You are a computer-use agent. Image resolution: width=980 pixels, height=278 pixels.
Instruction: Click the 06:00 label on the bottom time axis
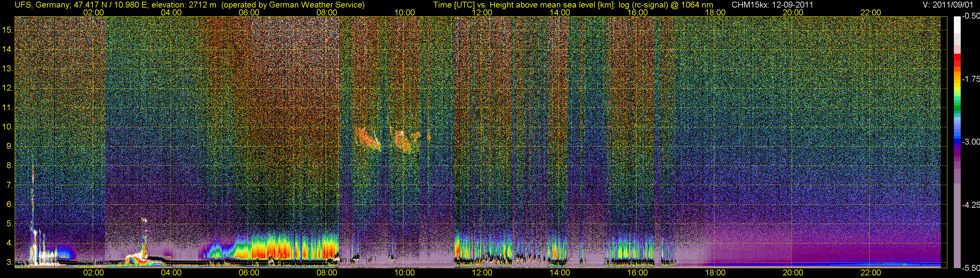click(x=249, y=273)
